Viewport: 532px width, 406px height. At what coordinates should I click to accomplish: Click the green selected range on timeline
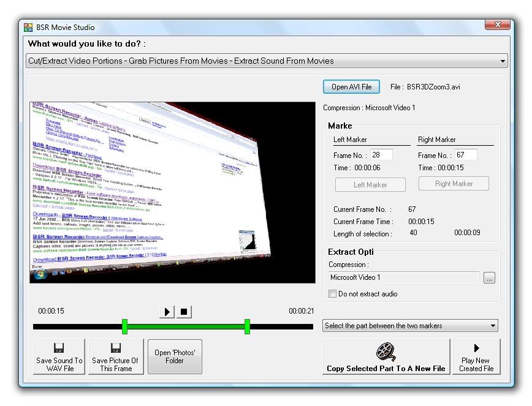186,326
